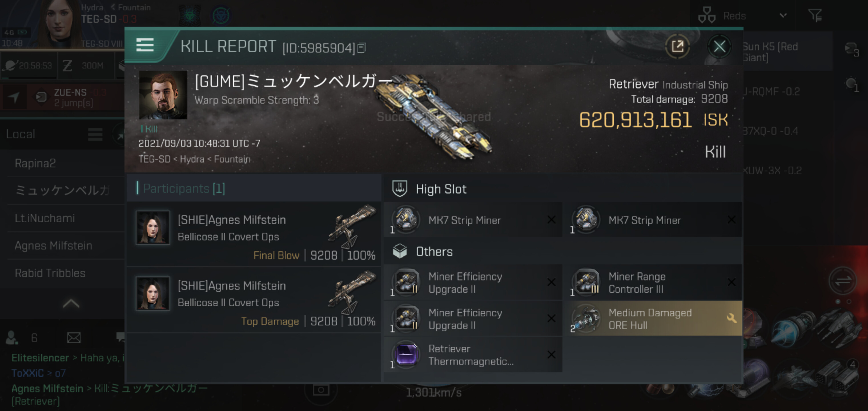
Task: Open the Kill Report hamburger menu
Action: tap(145, 45)
